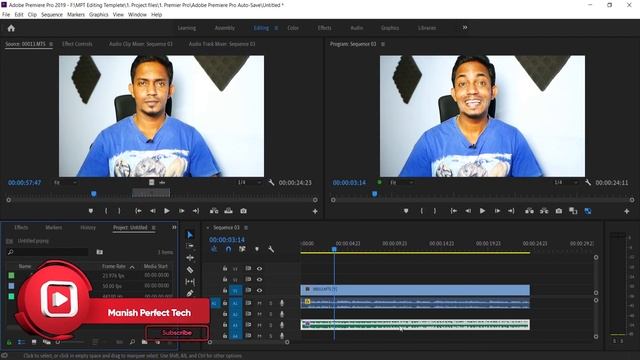Open the History tab
Screen dimensions: 640x360
[x=88, y=227]
